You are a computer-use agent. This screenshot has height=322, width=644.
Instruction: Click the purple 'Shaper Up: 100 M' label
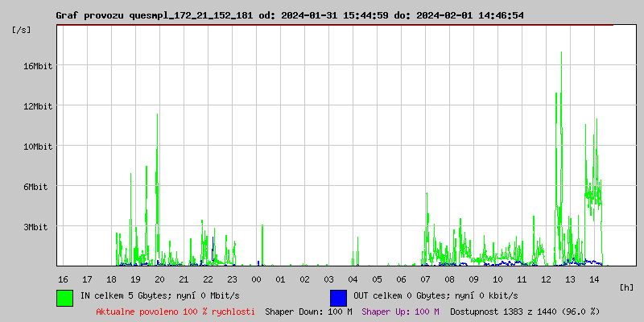point(401,311)
